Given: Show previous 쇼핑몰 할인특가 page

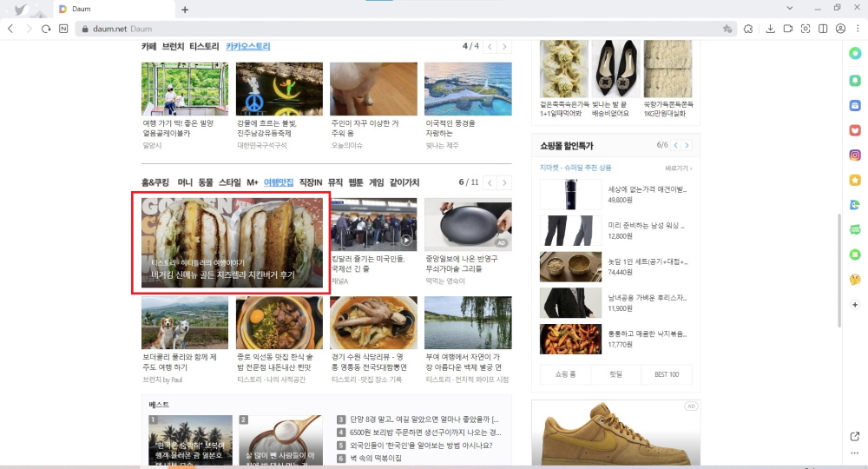Looking at the screenshot, I should click(x=676, y=145).
